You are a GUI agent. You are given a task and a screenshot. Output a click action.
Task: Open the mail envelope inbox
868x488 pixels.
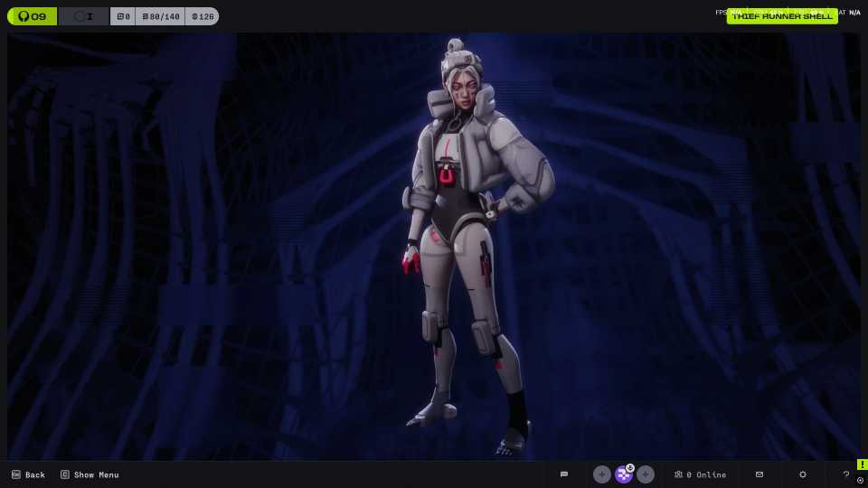[759, 474]
